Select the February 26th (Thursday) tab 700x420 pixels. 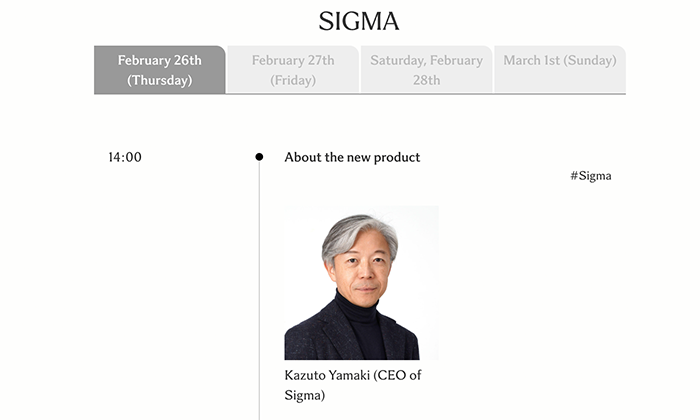160,70
